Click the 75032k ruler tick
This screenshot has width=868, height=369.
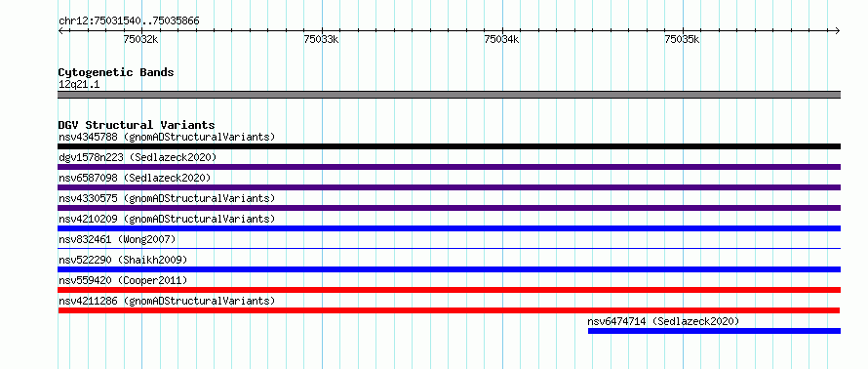click(141, 39)
